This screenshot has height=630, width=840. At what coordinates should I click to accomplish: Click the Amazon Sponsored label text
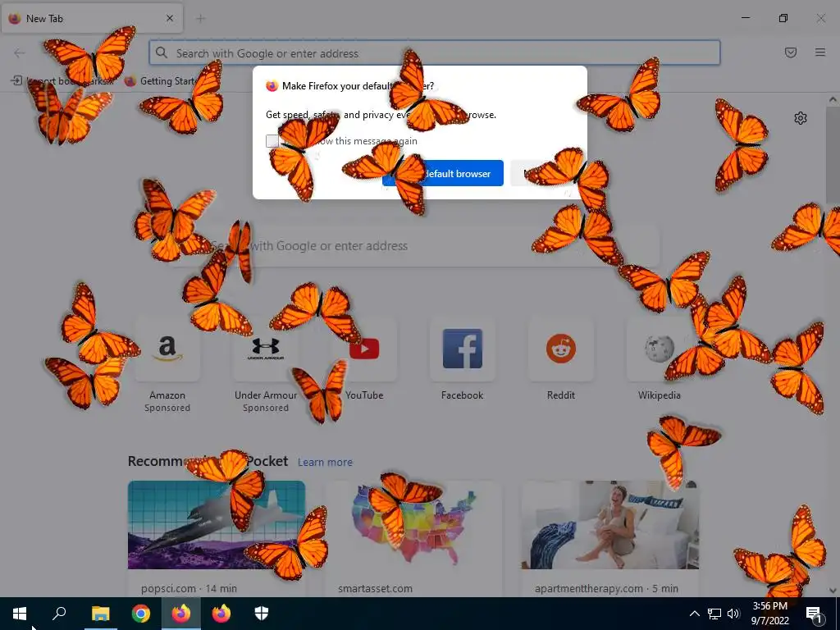pos(167,408)
